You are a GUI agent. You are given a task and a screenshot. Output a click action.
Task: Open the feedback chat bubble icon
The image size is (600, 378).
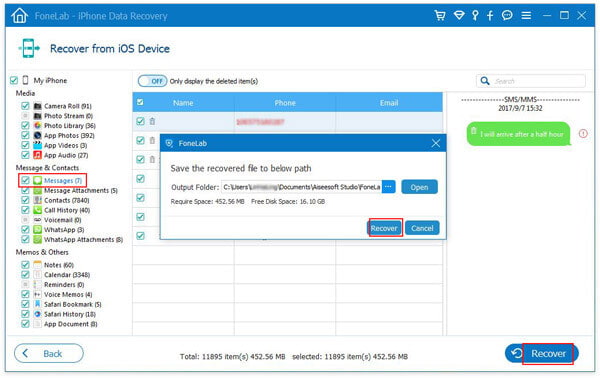click(507, 15)
